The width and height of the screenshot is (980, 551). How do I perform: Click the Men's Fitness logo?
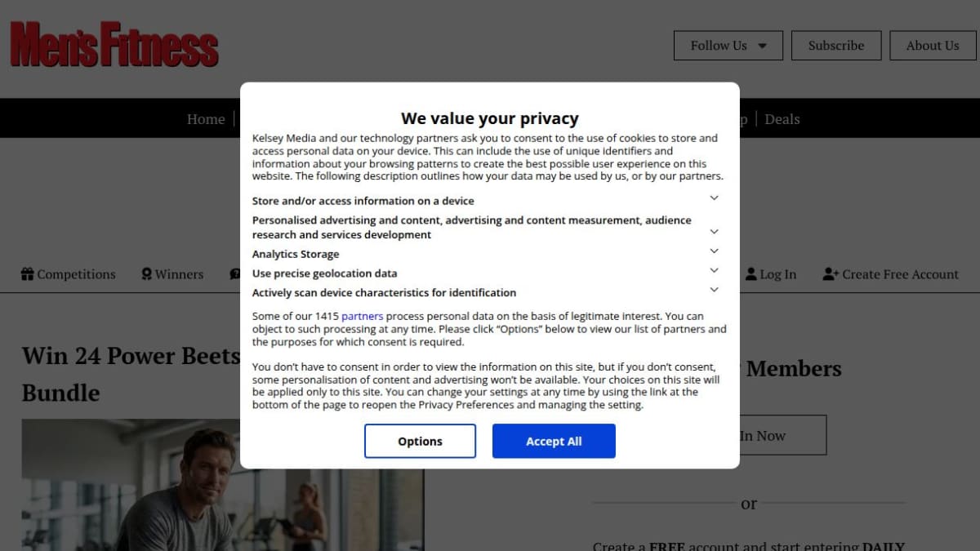[114, 44]
